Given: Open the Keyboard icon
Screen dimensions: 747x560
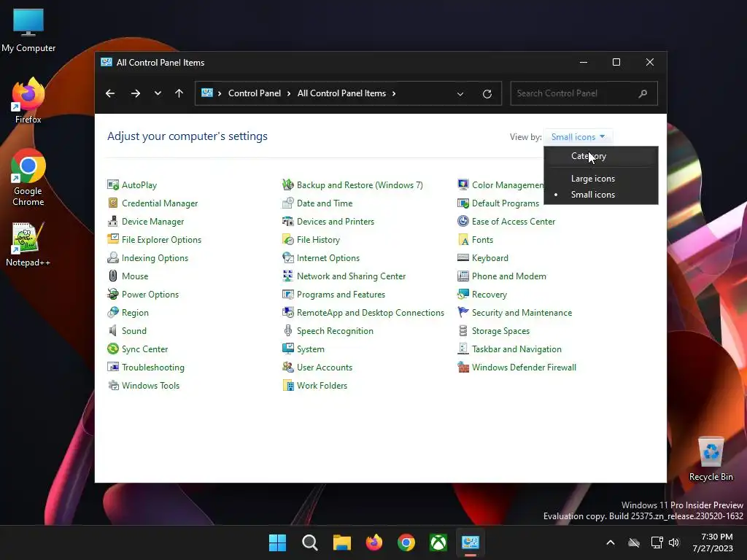Looking at the screenshot, I should 463,257.
